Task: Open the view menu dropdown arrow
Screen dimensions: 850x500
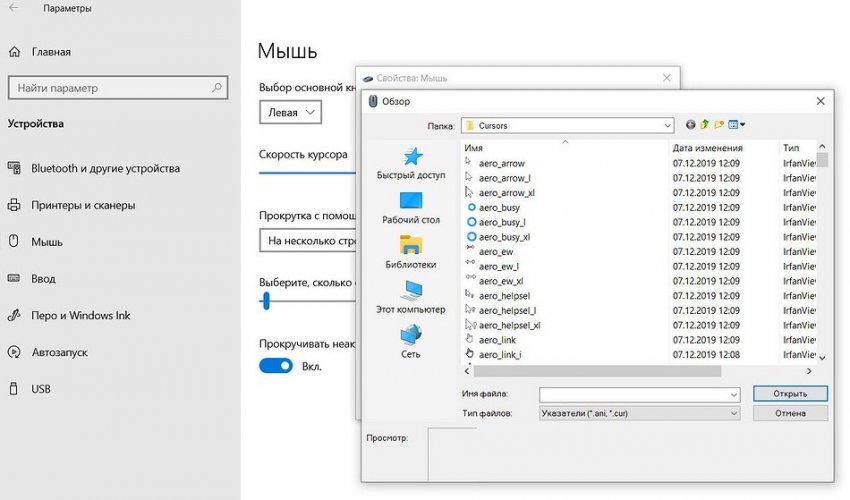Action: point(743,125)
